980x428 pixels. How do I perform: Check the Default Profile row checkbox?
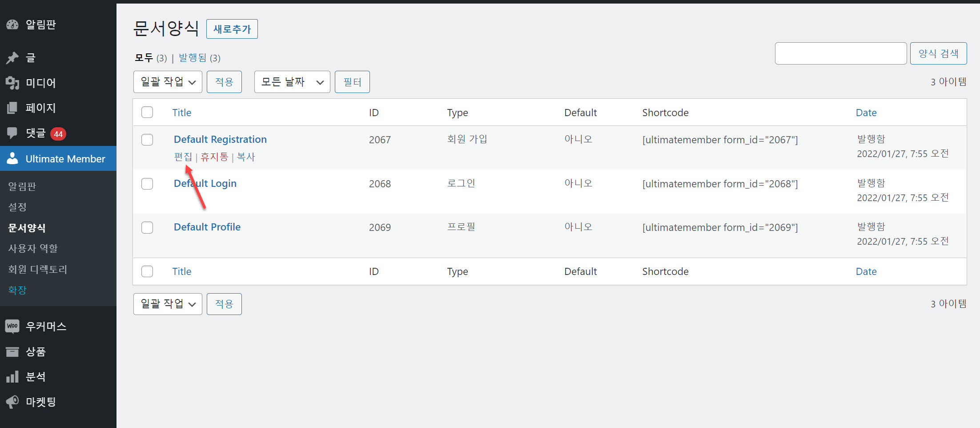point(147,227)
